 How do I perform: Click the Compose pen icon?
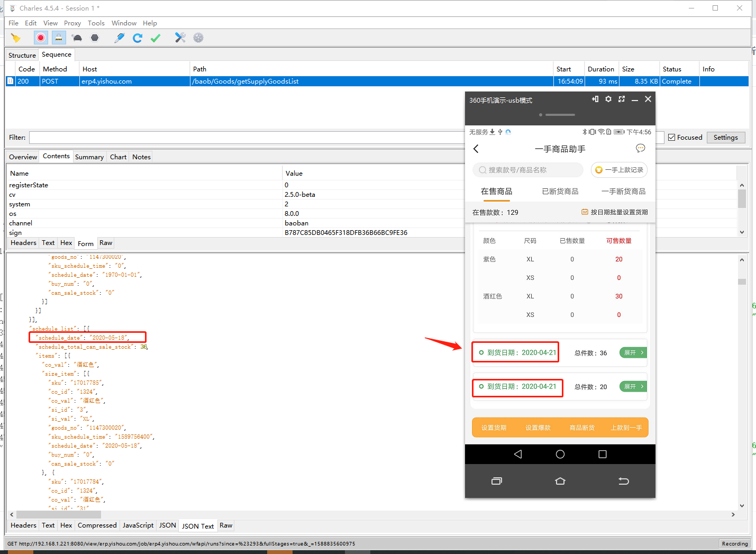pos(120,38)
